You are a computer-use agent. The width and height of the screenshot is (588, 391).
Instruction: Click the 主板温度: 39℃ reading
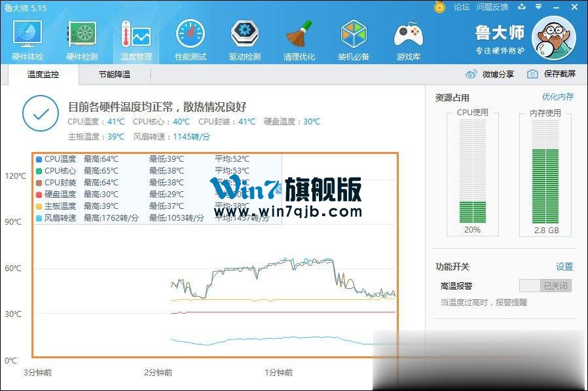pos(96,137)
